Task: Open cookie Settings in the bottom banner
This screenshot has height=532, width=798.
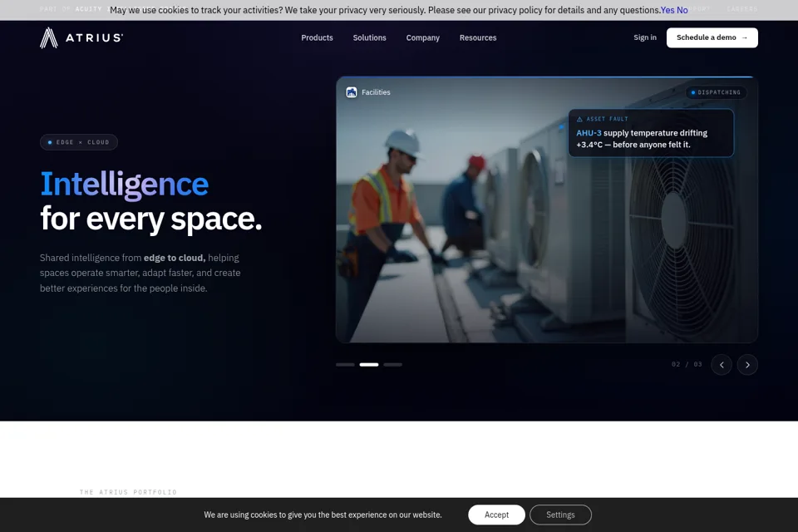Action: click(x=560, y=515)
